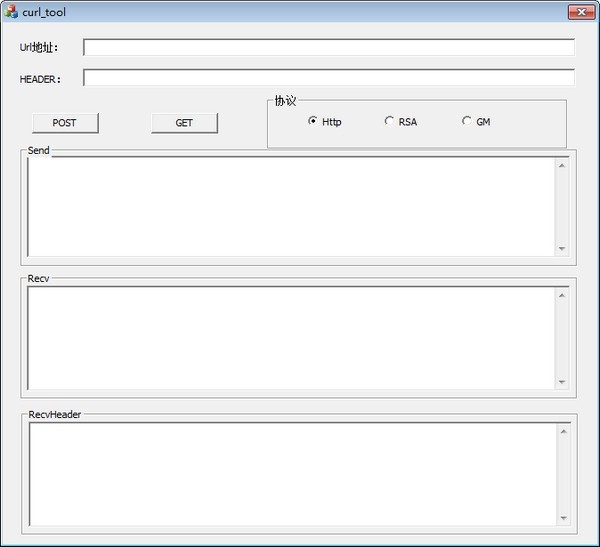Click the RecvHeader scroll down arrow
Image resolution: width=600 pixels, height=547 pixels.
(x=563, y=517)
